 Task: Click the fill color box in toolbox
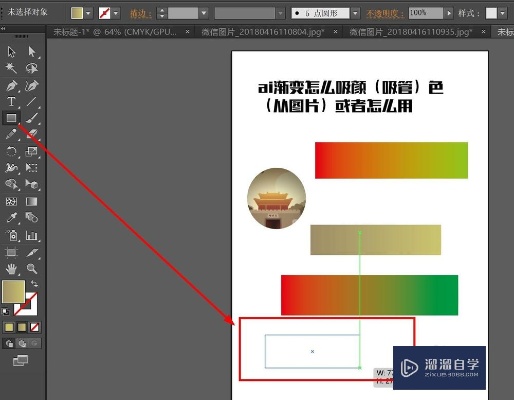14,291
